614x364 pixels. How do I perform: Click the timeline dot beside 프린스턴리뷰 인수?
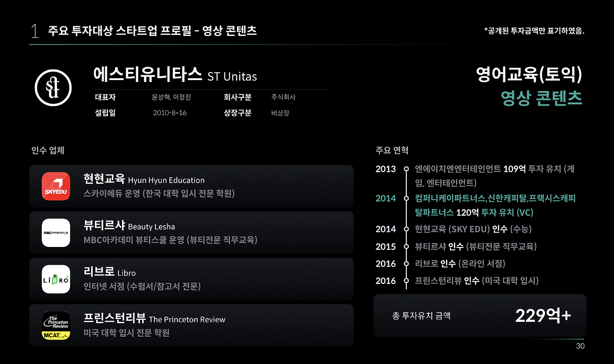[406, 281]
